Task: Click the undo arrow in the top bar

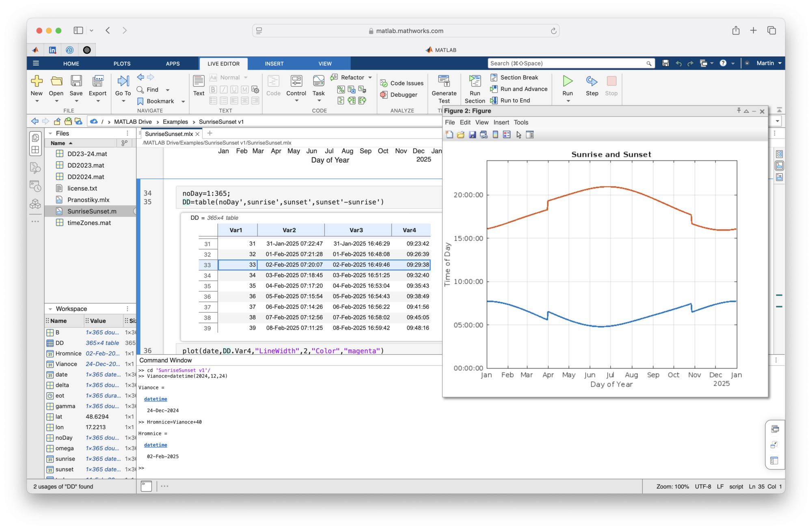Action: pyautogui.click(x=678, y=64)
